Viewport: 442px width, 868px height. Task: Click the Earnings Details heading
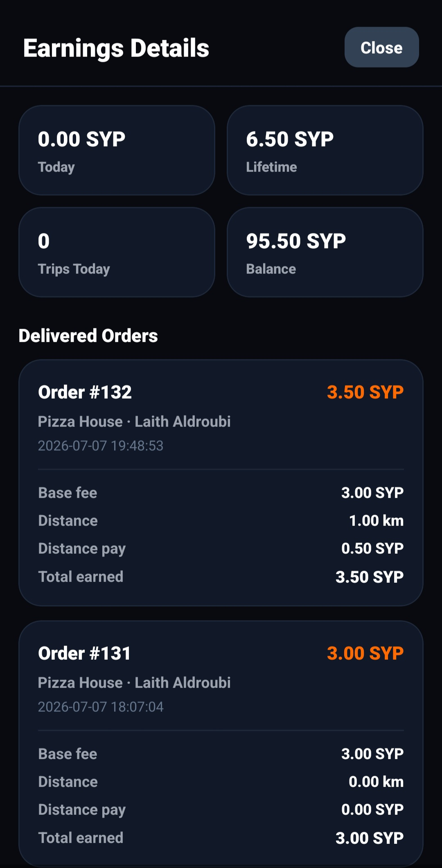[116, 48]
